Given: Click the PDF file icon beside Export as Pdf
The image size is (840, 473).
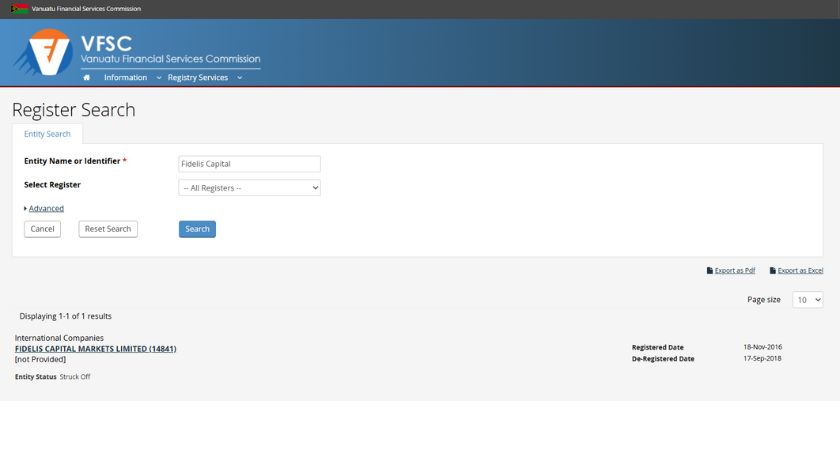Looking at the screenshot, I should click(710, 271).
